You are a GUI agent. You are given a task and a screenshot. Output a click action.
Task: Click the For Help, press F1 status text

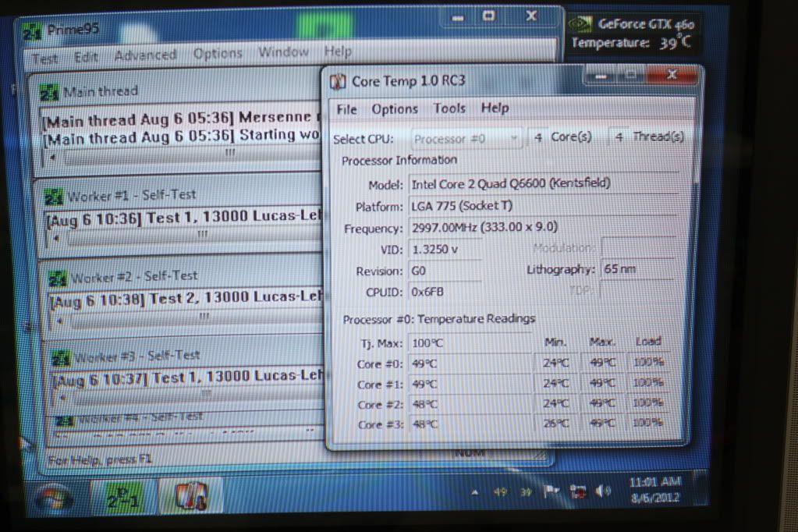pyautogui.click(x=99, y=460)
